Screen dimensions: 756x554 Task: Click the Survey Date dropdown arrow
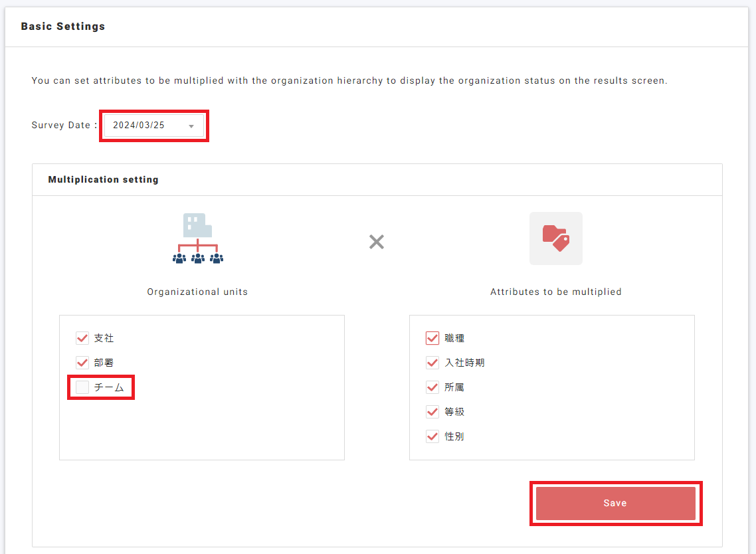[x=191, y=126]
